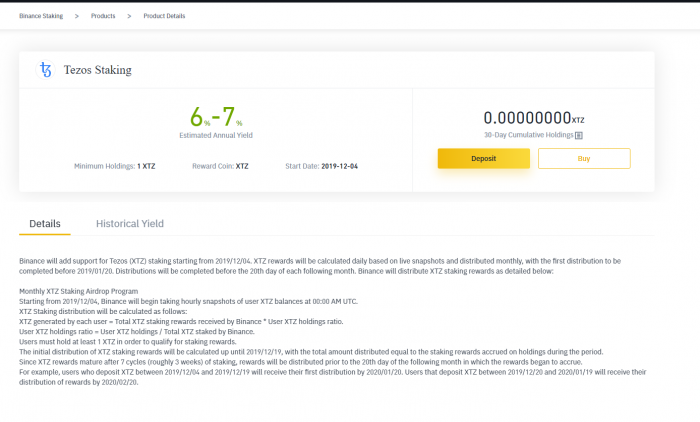Click the 'Users must hold at least 1 XTZ' line
This screenshot has width=700, height=422.
tap(128, 342)
